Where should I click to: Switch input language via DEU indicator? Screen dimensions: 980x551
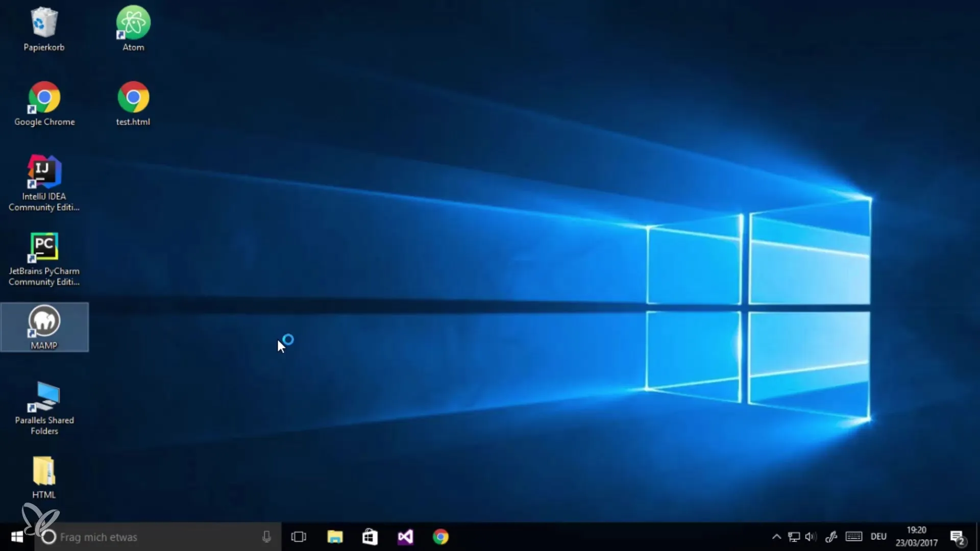878,537
